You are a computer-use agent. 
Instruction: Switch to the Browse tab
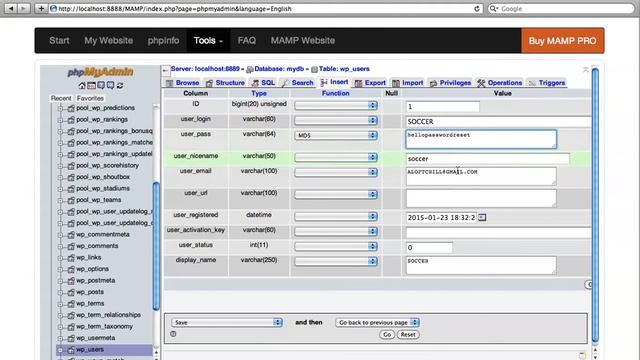pyautogui.click(x=182, y=83)
